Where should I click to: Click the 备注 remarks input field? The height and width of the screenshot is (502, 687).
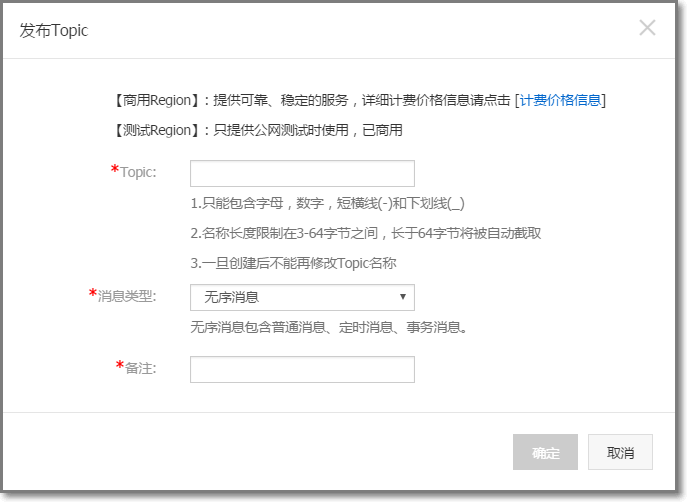[x=302, y=369]
